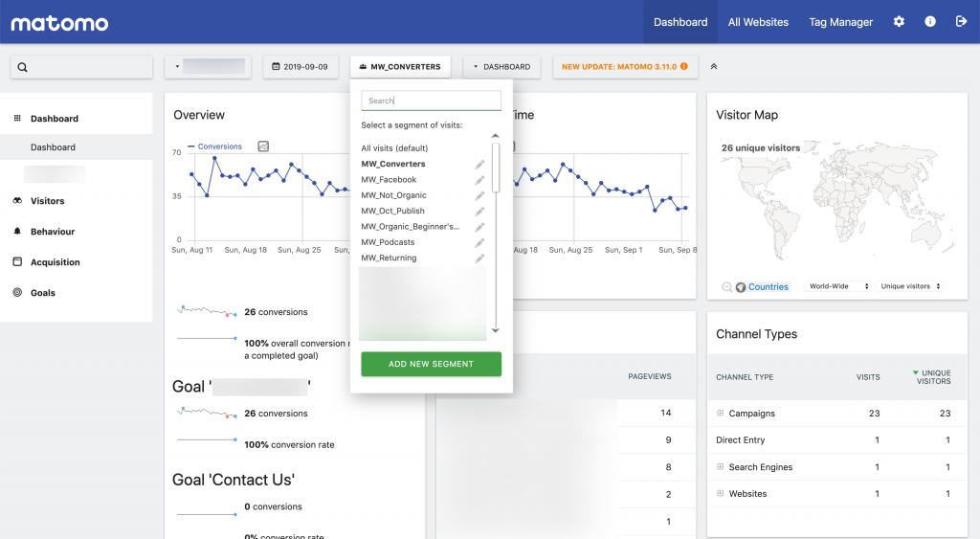Image resolution: width=980 pixels, height=539 pixels.
Task: Click the Conversions legend in Overview chart
Action: click(214, 146)
